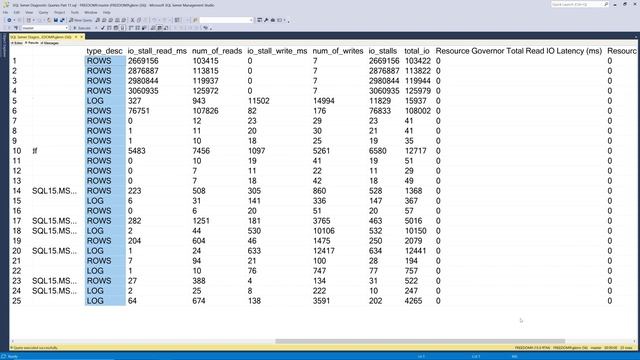Image resolution: width=640 pixels, height=360 pixels.
Task: Open the Project menu
Action: pos(60,12)
